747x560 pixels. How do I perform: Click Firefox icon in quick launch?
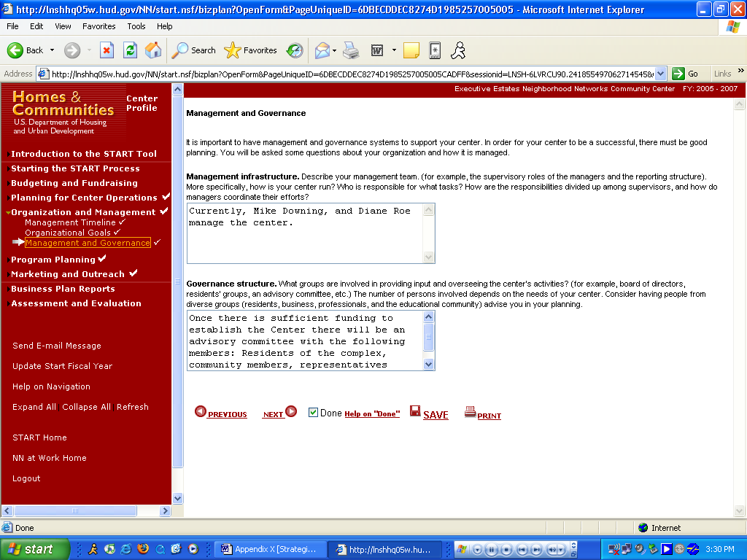(142, 549)
